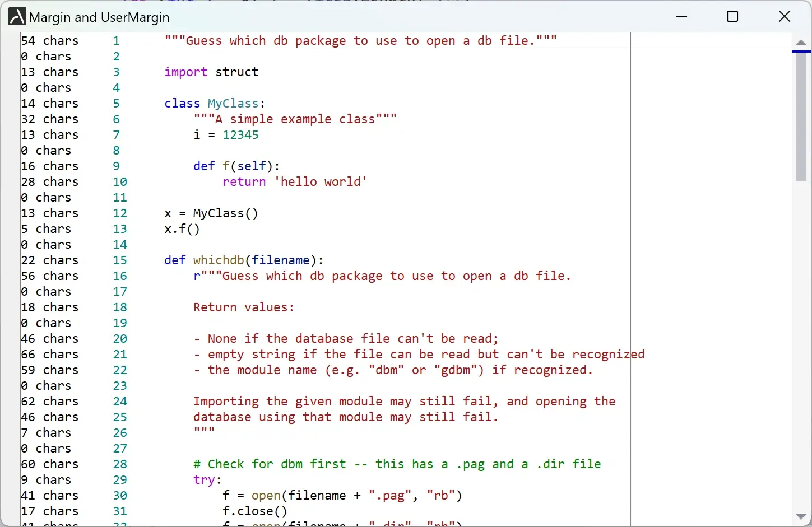Select line number 15 in the margin
Image resolution: width=812 pixels, height=527 pixels.
click(x=119, y=260)
